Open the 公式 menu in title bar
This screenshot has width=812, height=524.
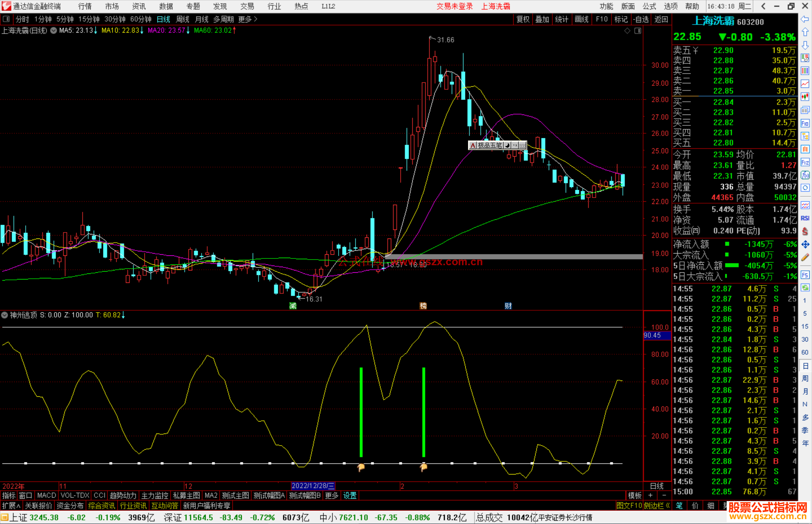pos(649,6)
